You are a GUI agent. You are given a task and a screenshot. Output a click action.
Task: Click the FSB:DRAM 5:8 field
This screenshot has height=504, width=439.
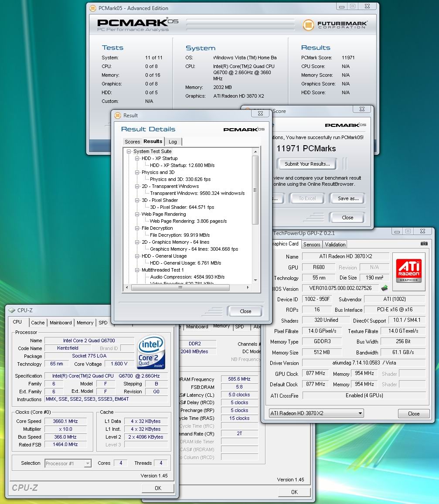239,387
